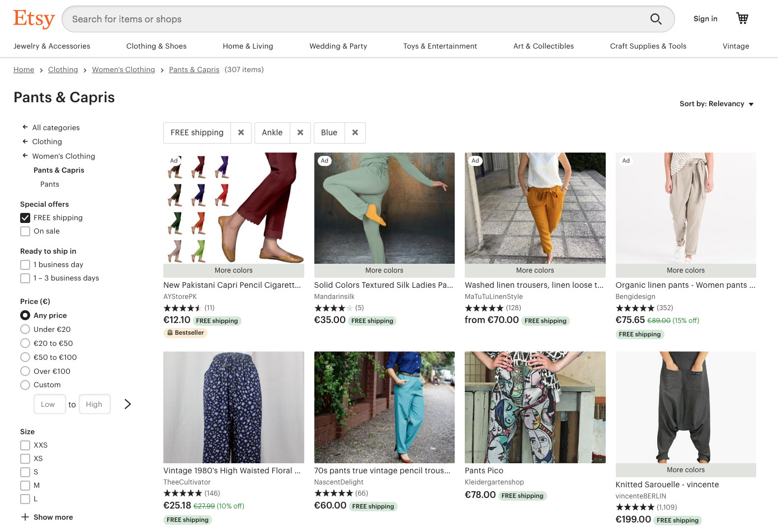Open the Women's Clothing breadcrumb link
The image size is (778, 532).
123,70
